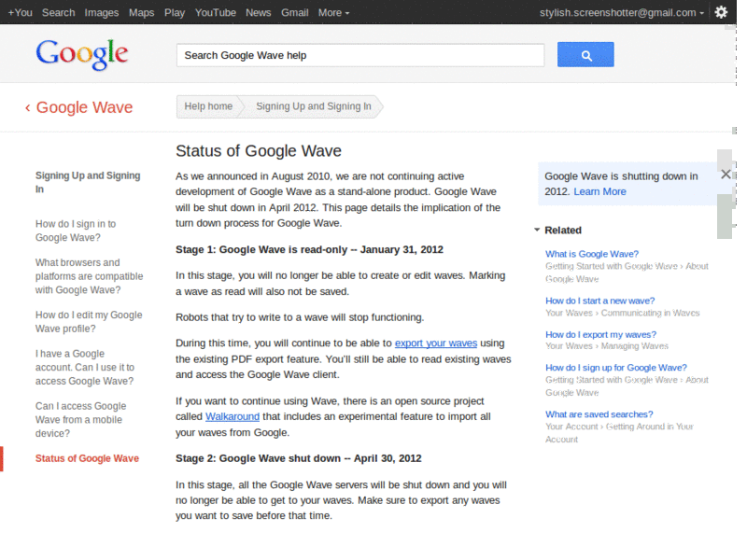Follow the 'export your waves' link
Screen dimensions: 747x560
pos(436,343)
